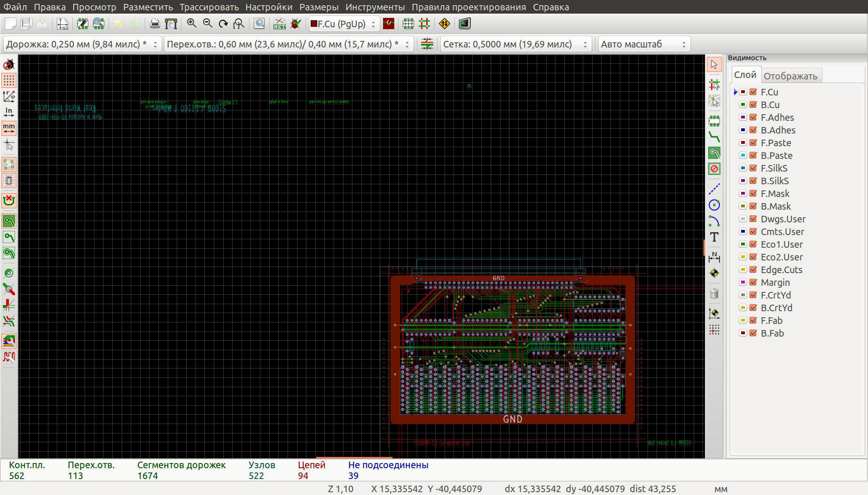The height and width of the screenshot is (495, 868).
Task: Select the Margin layer name in list
Action: [x=775, y=283]
